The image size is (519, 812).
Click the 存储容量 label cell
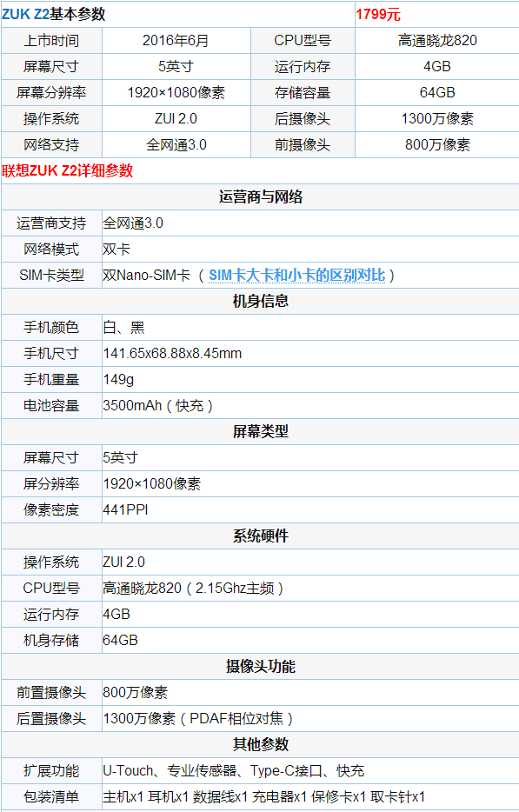point(303,93)
